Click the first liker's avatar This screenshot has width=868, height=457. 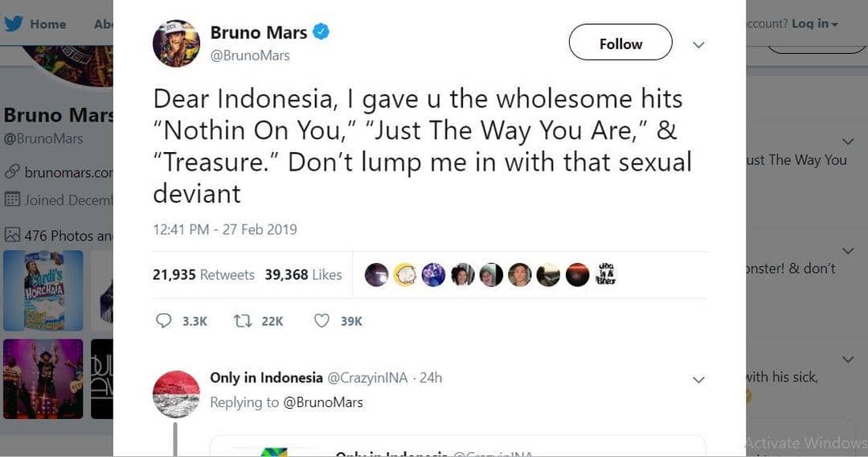[376, 275]
